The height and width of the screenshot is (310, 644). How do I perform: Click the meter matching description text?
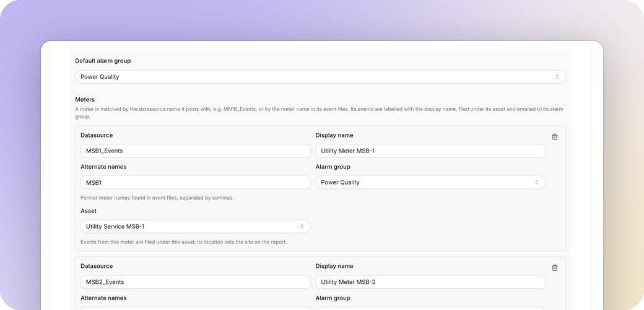319,113
